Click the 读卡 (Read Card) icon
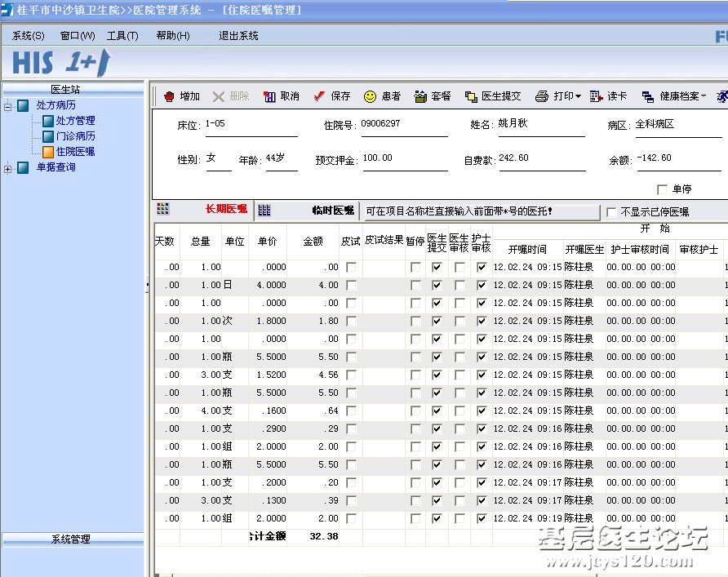Screen dimensions: 728x577 point(596,96)
